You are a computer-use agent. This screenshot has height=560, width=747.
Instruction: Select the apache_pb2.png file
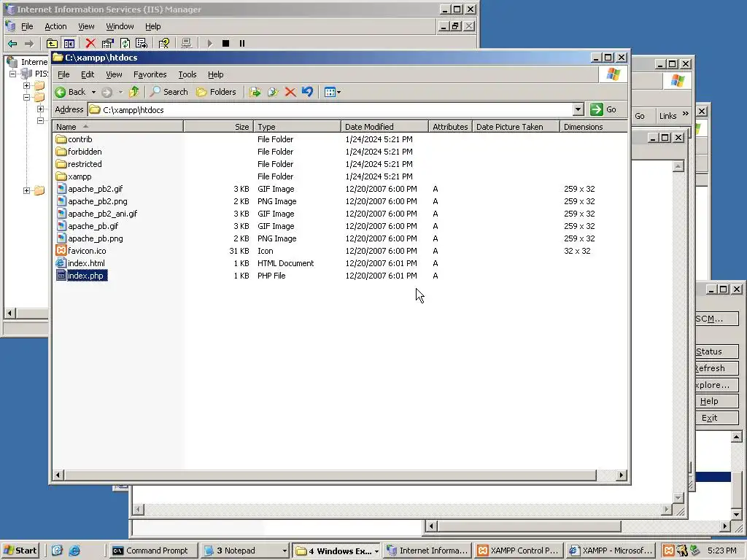pyautogui.click(x=91, y=201)
